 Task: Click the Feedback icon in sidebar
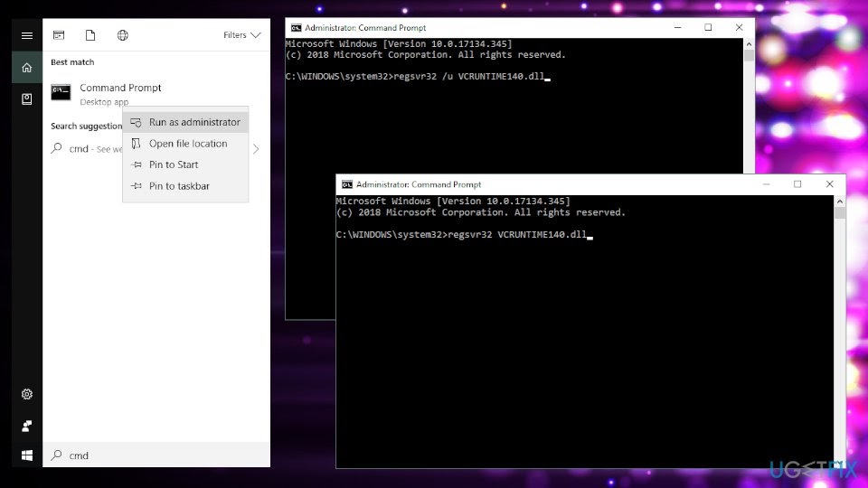click(27, 426)
